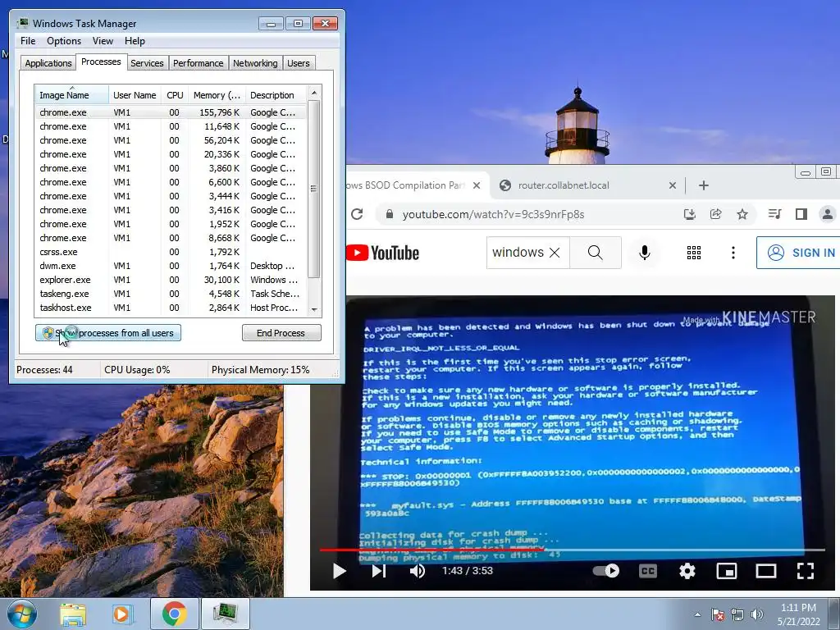Close the BSOD Compilation tab

click(477, 185)
